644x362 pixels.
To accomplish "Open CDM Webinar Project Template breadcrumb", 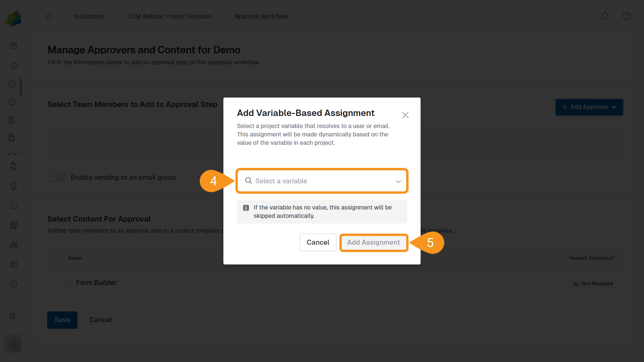I will (169, 16).
